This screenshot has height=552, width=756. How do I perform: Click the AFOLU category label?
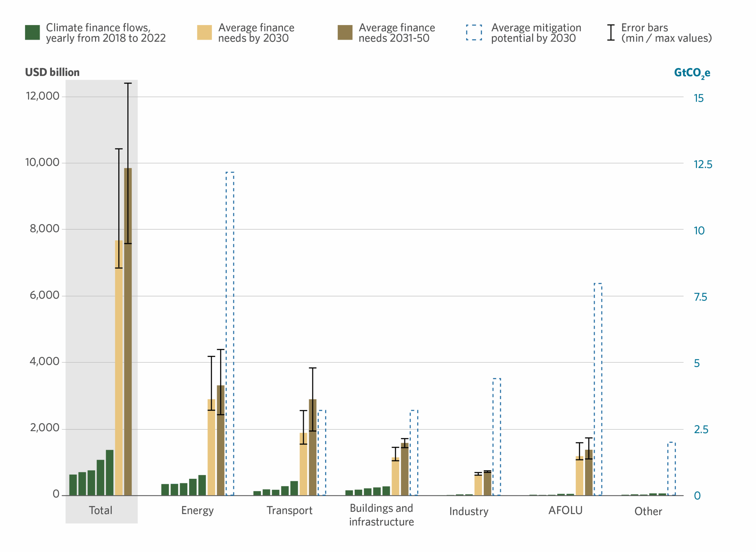(x=565, y=510)
